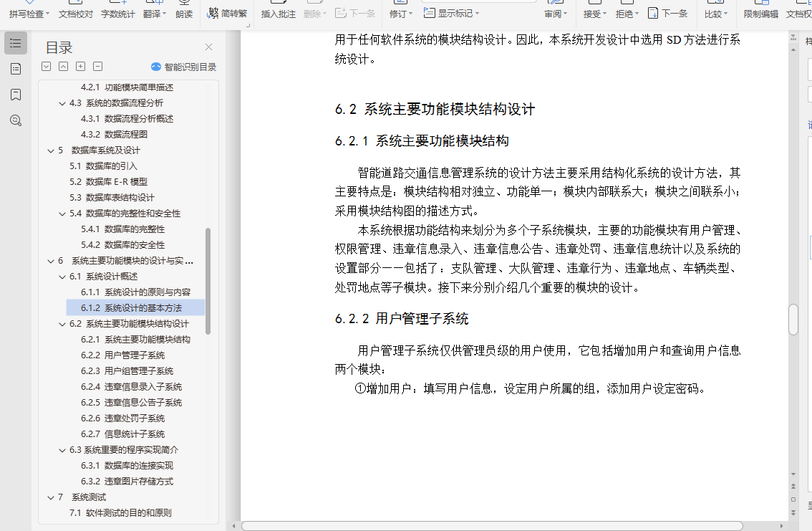812x531 pixels.
Task: Jump to 6.2.2 用户管理子系统 in outline
Action: click(x=122, y=355)
